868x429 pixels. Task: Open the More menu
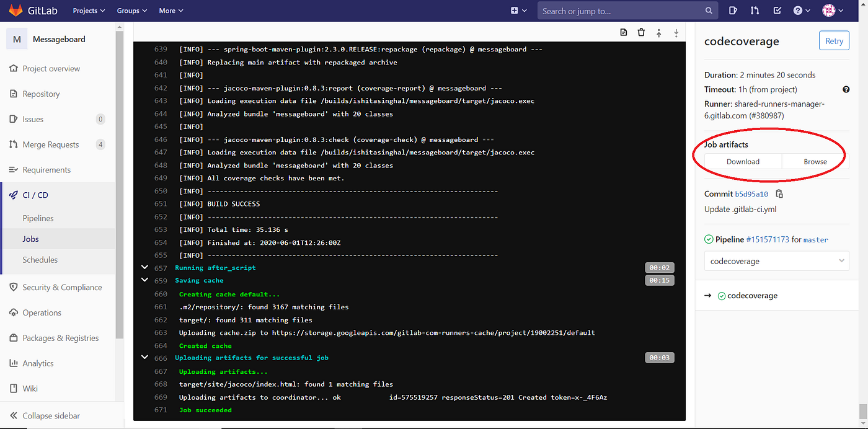170,11
